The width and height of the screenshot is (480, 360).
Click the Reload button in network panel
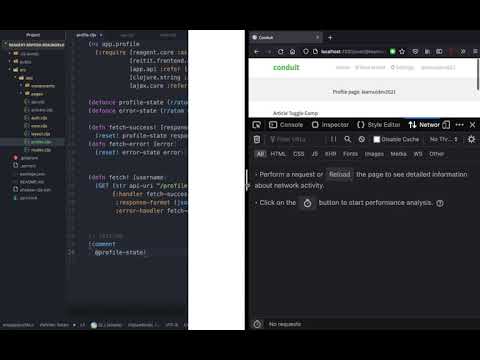coord(340,174)
